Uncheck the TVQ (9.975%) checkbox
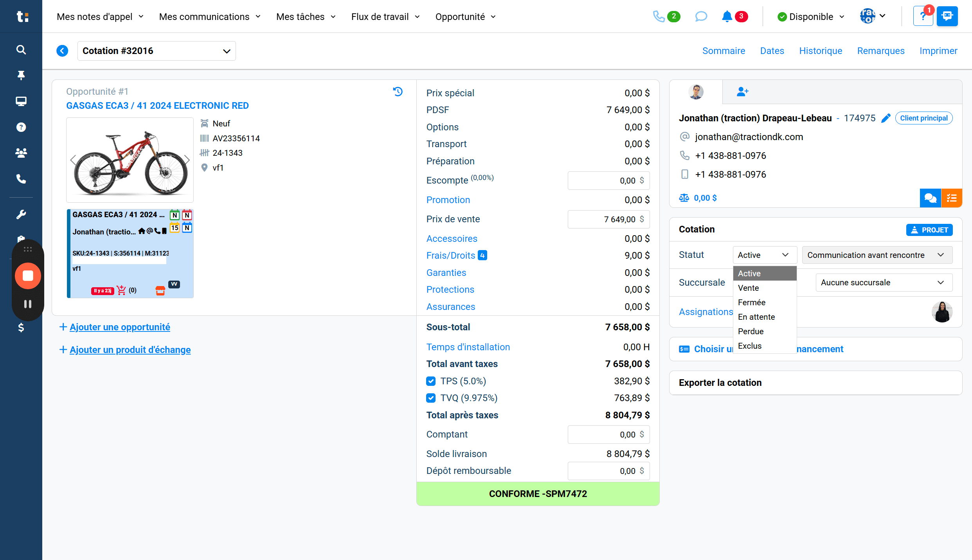This screenshot has height=560, width=972. (431, 398)
